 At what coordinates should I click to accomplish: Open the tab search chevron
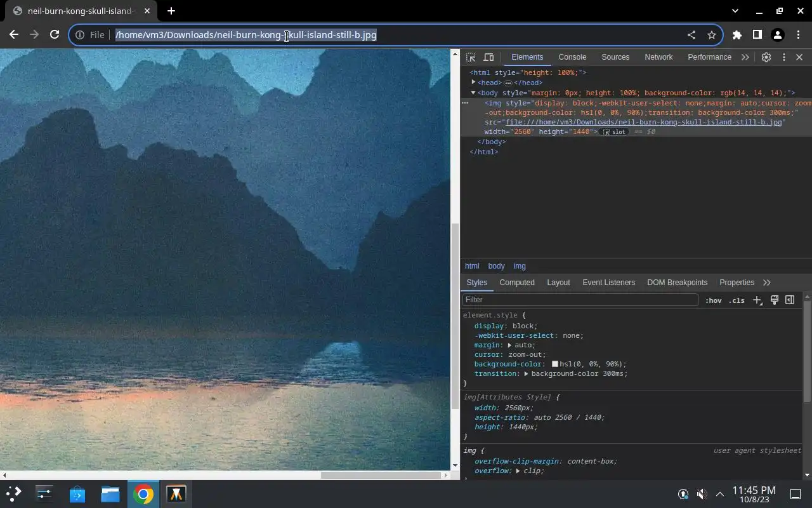point(735,11)
